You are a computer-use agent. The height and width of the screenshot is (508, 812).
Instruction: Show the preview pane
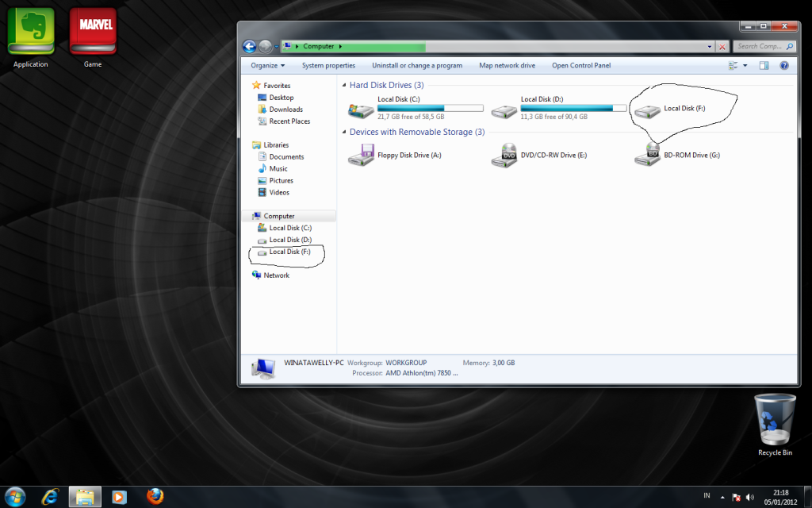coord(764,65)
